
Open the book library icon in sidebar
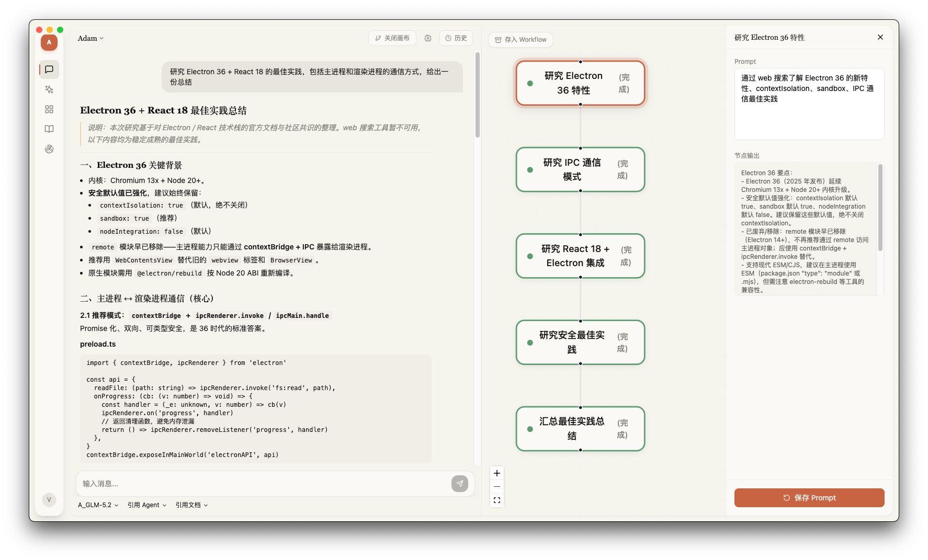click(49, 129)
